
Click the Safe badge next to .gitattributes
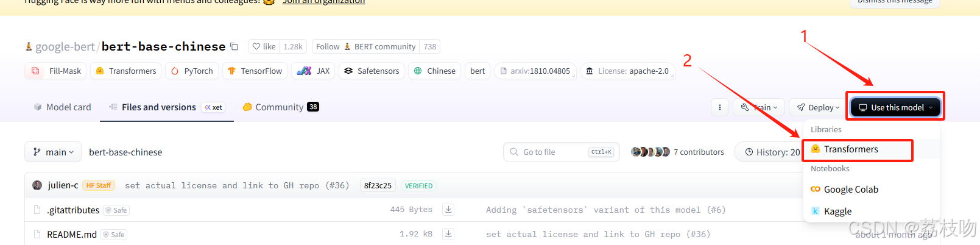116,210
